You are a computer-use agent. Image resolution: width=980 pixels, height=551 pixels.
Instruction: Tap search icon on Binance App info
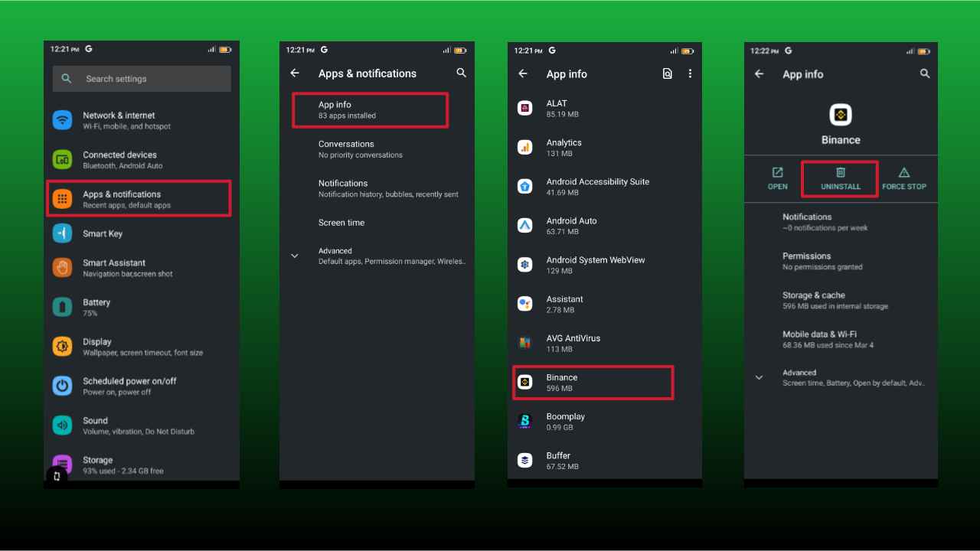(x=925, y=73)
